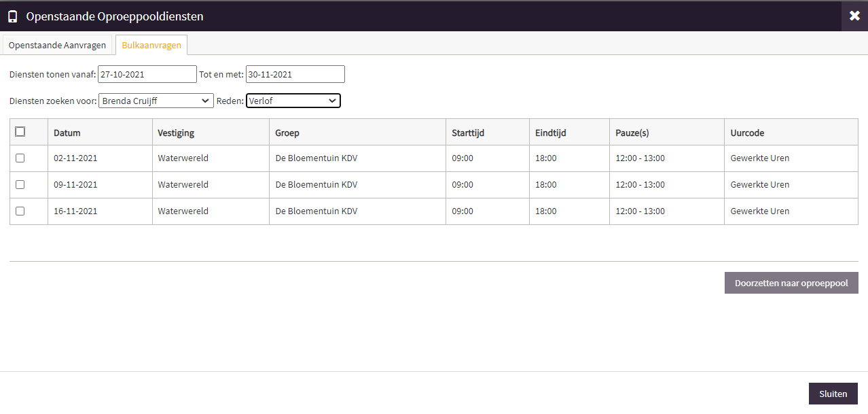Click 'De Bloementuin KDV' in the 02-11-2021 row
The width and height of the screenshot is (868, 414).
click(317, 158)
